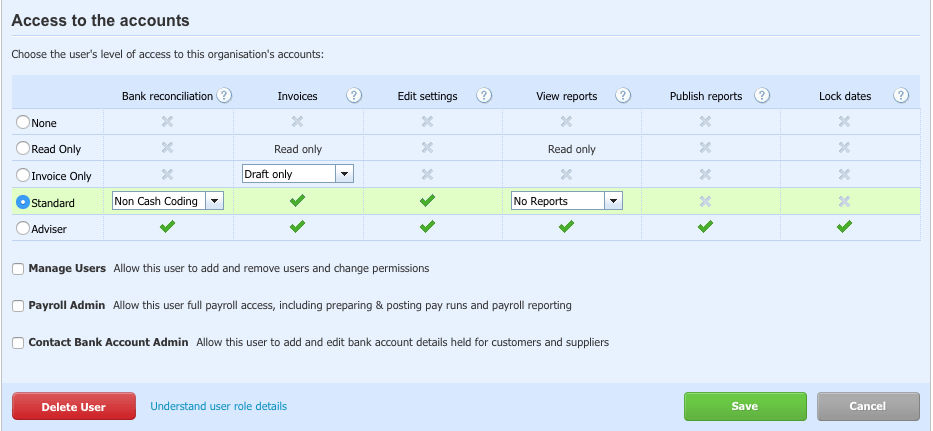Select the None access radio button
The height and width of the screenshot is (431, 933).
23,122
